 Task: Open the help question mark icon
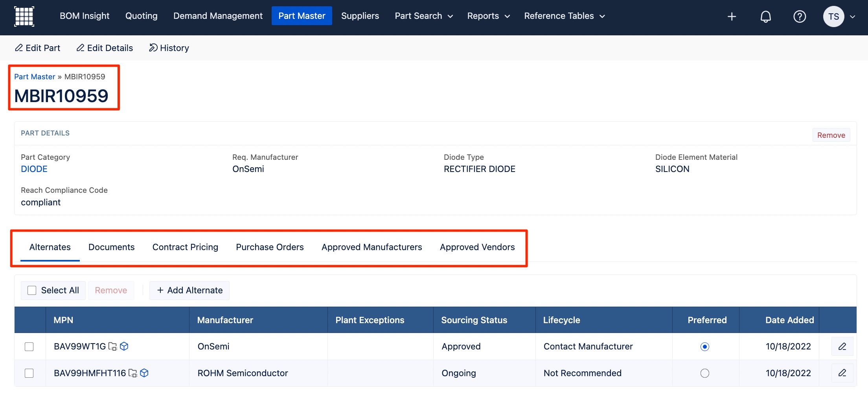800,16
